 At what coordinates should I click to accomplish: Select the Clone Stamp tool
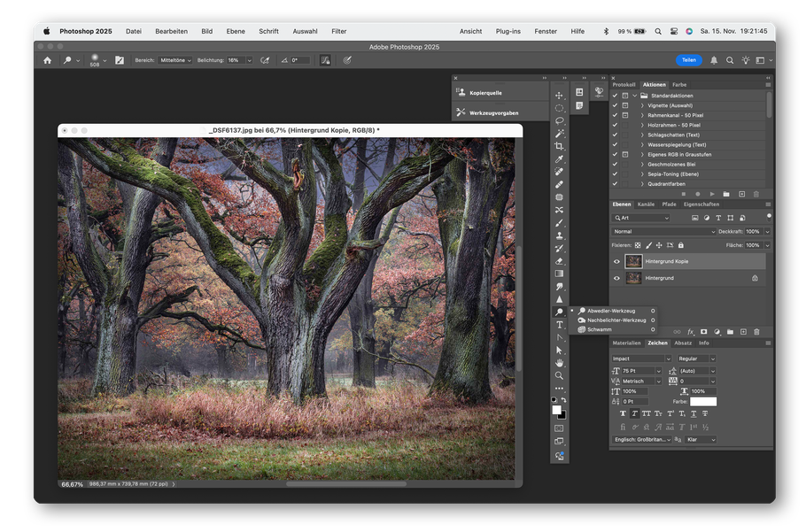559,235
